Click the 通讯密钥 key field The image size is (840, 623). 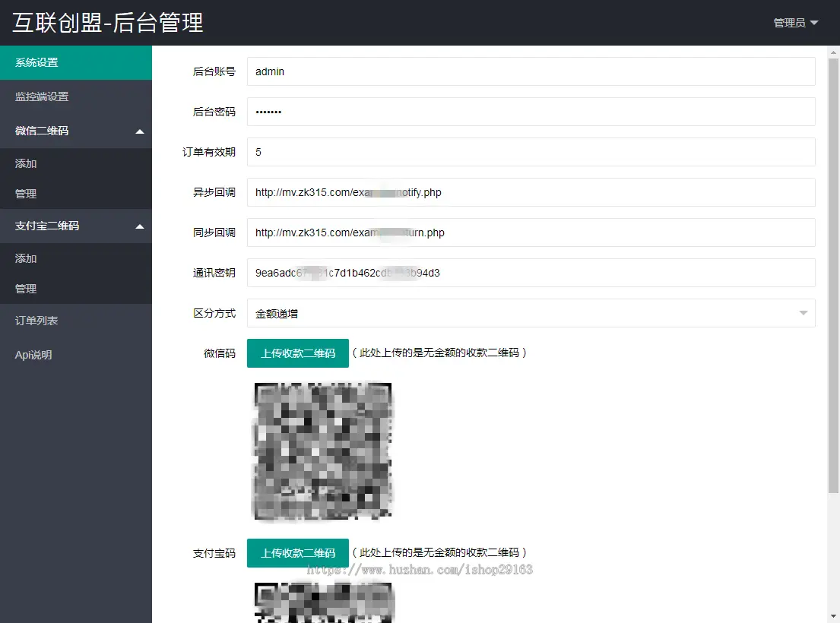[x=531, y=273]
